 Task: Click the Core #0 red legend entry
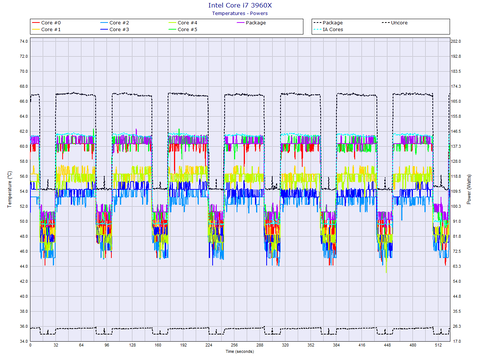click(x=47, y=23)
